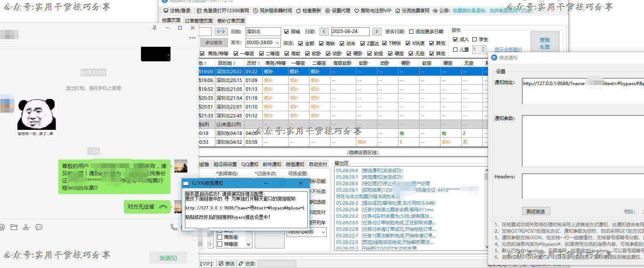This screenshot has width=644, height=268.
Task: Swap departure and destination stations
Action: [x=221, y=31]
